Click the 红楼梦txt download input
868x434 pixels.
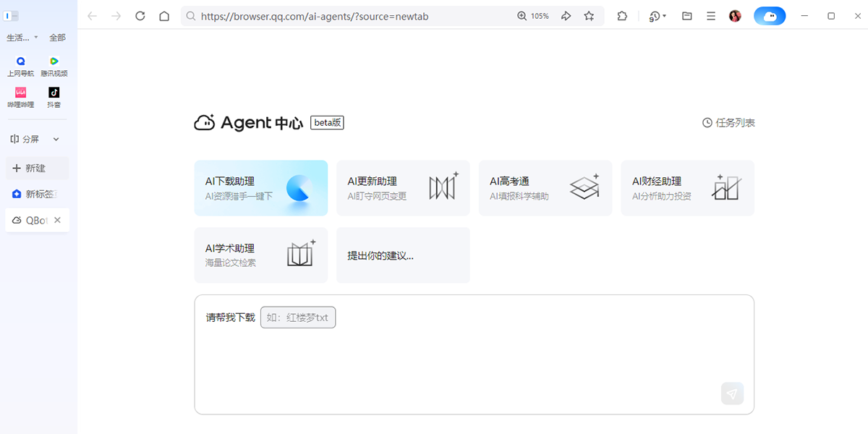pyautogui.click(x=298, y=318)
